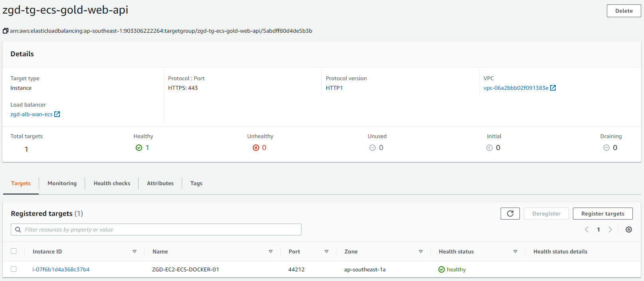Check the i-07f6b1d4a368c37b4 row checkbox

click(x=14, y=269)
